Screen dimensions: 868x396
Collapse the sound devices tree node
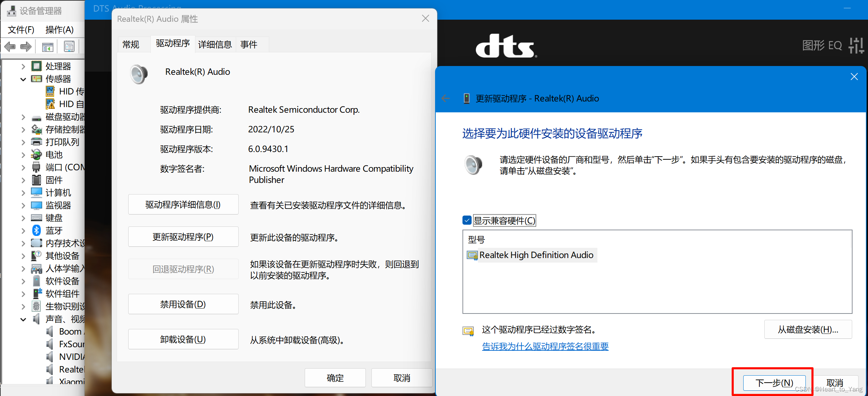[23, 319]
